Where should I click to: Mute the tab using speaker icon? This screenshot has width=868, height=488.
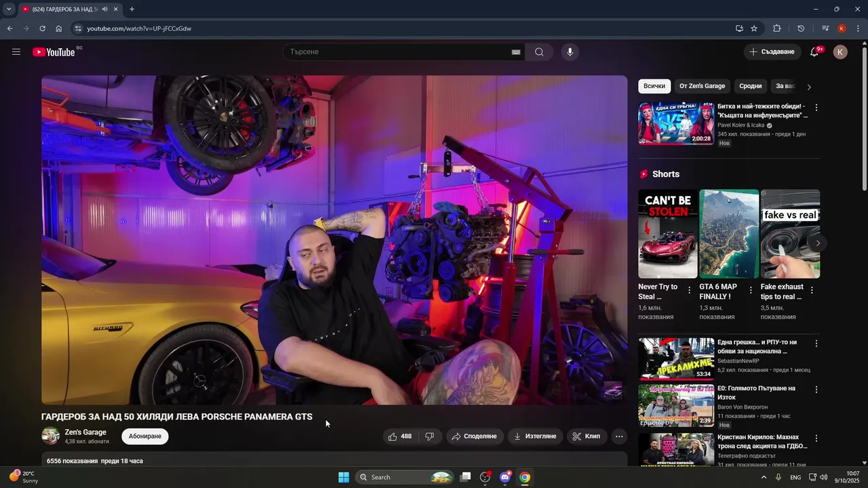[x=104, y=9]
